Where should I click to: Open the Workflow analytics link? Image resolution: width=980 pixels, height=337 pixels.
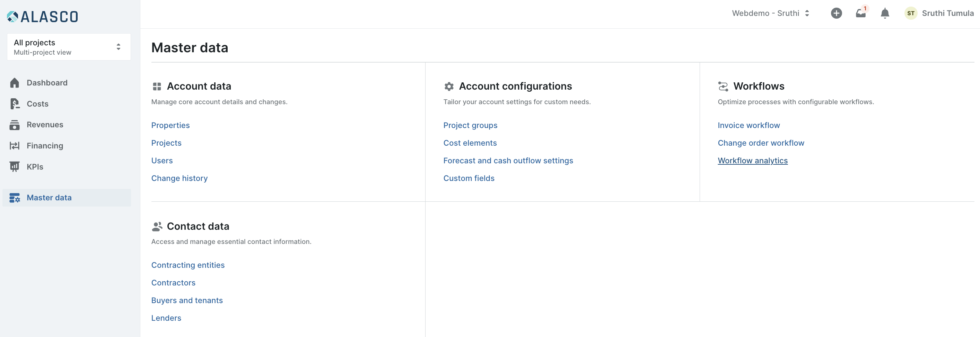pyautogui.click(x=752, y=161)
